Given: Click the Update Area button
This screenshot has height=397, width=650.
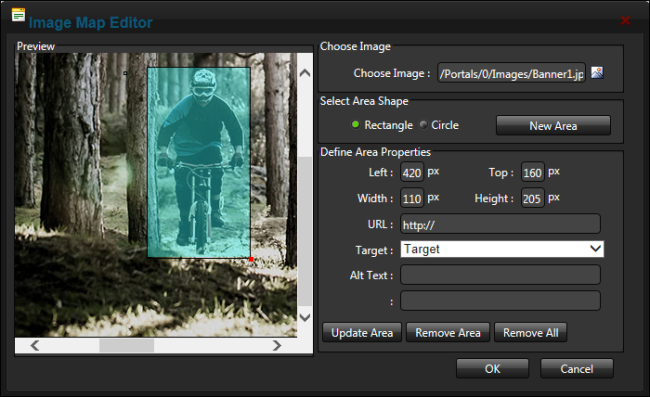Looking at the screenshot, I should tap(362, 332).
